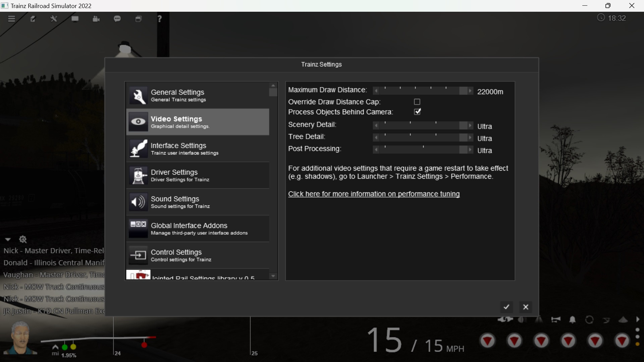Lower Post Processing using left arrow
This screenshot has height=362, width=644.
click(x=376, y=149)
